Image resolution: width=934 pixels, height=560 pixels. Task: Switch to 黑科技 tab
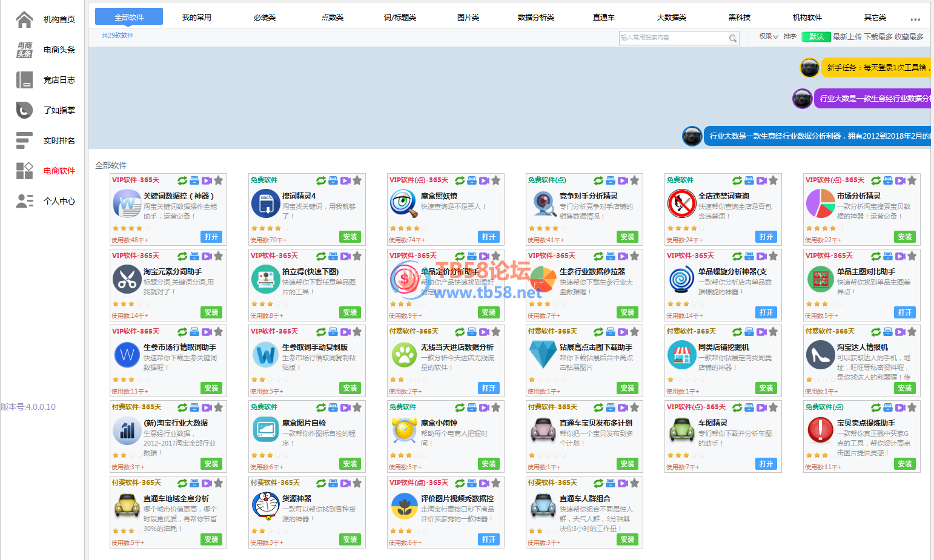point(740,18)
